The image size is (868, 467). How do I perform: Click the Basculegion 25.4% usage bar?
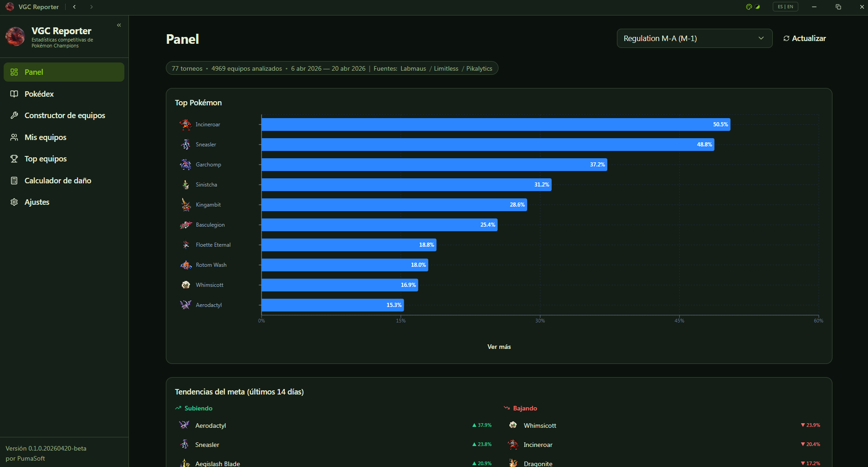tap(380, 225)
